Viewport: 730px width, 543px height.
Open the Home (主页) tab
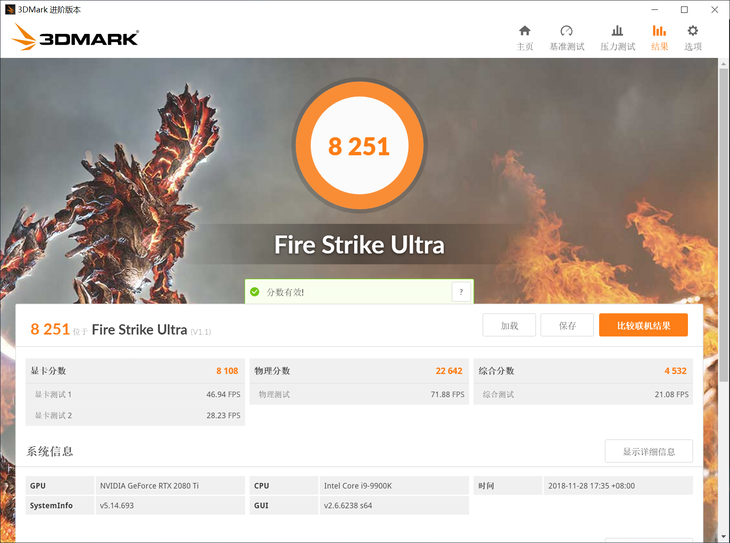(525, 38)
